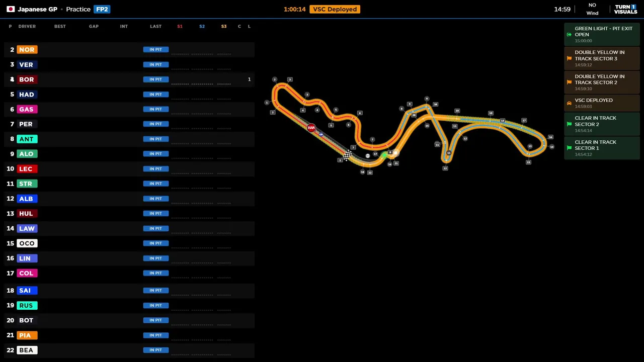Click IN PIT badge in NOR row
This screenshot has width=644, height=362.
click(155, 49)
